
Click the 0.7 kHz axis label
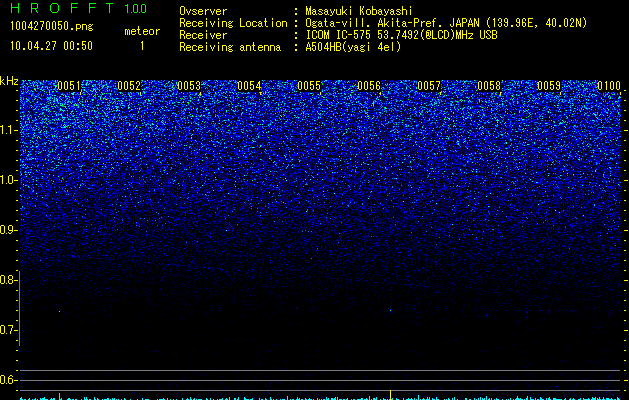click(7, 330)
